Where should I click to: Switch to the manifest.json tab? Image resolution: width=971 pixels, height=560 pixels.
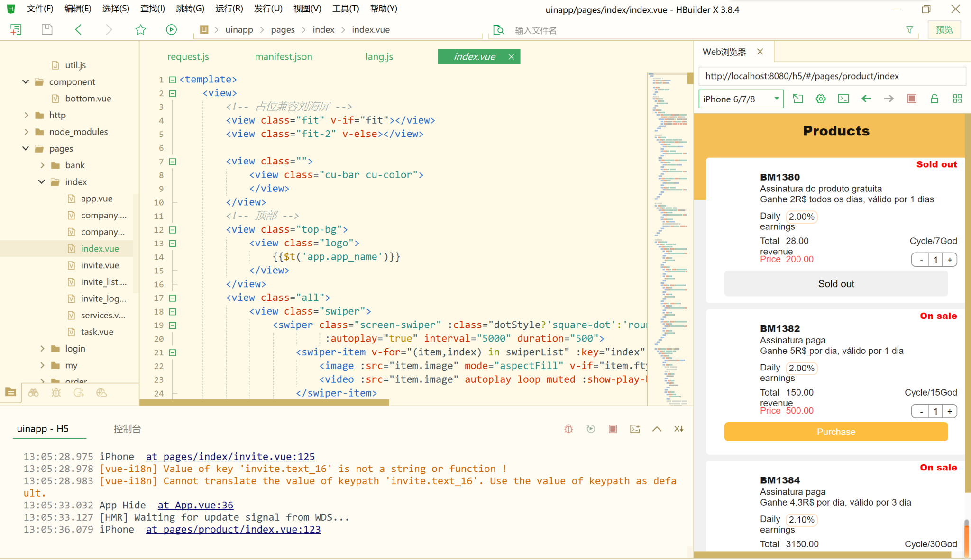click(x=284, y=57)
